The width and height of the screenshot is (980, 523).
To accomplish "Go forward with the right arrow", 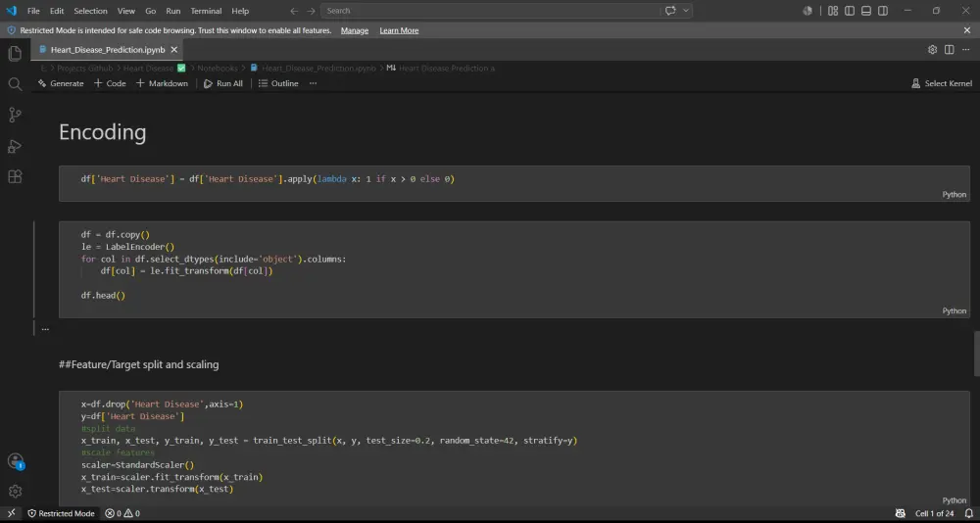I will coord(311,11).
